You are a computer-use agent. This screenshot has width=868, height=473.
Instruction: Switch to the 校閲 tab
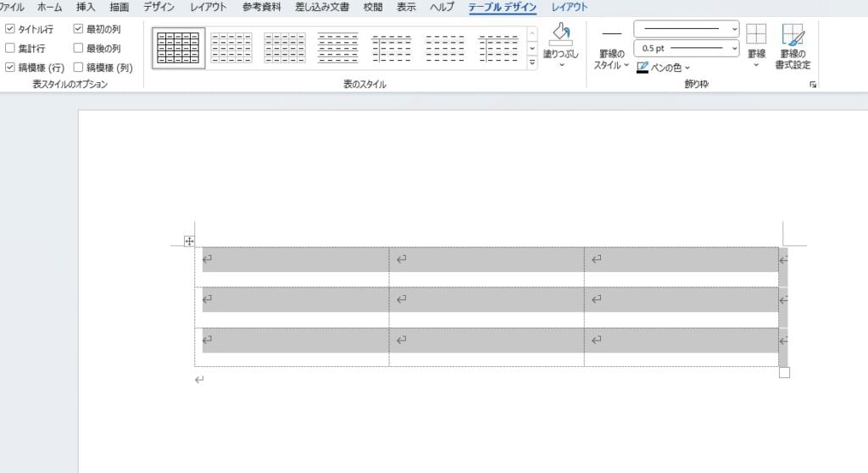(x=373, y=7)
